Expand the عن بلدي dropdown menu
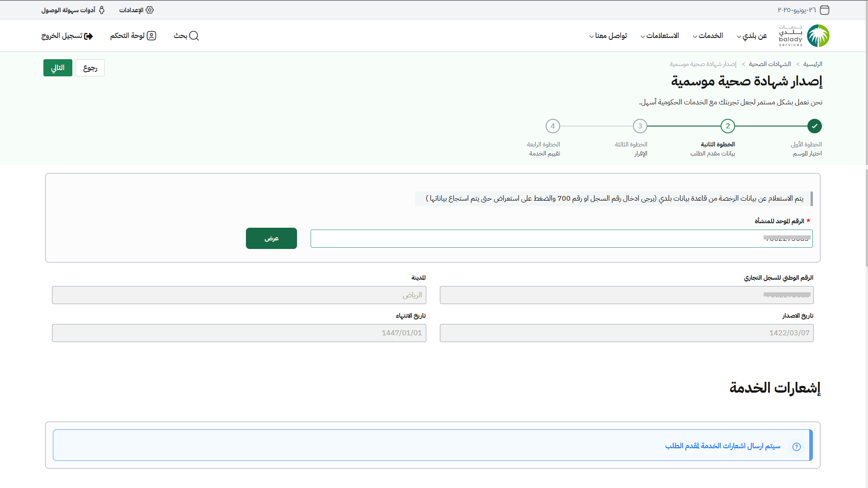 [x=755, y=36]
